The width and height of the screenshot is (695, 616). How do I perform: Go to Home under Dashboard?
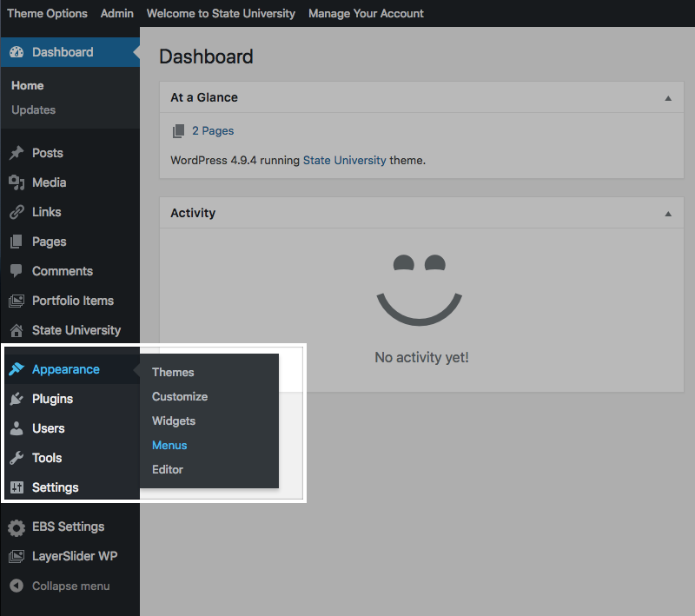tap(28, 85)
